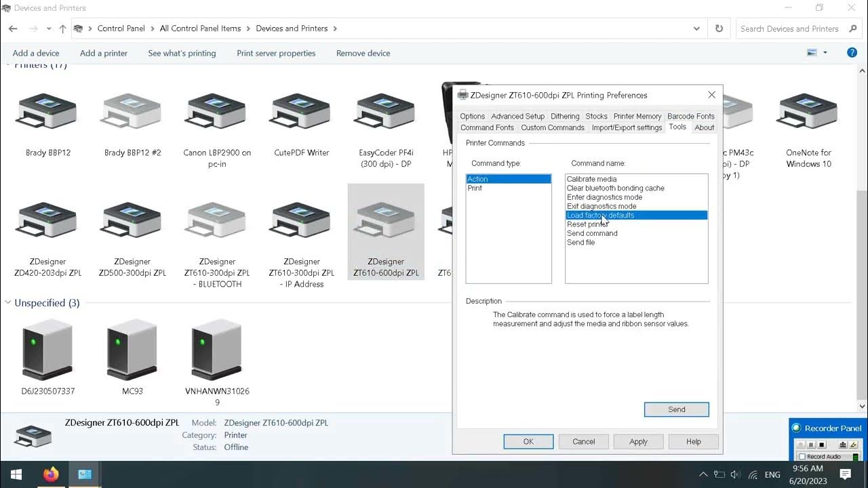This screenshot has width=868, height=488.
Task: Open the Custom Commands tab
Action: (x=553, y=127)
